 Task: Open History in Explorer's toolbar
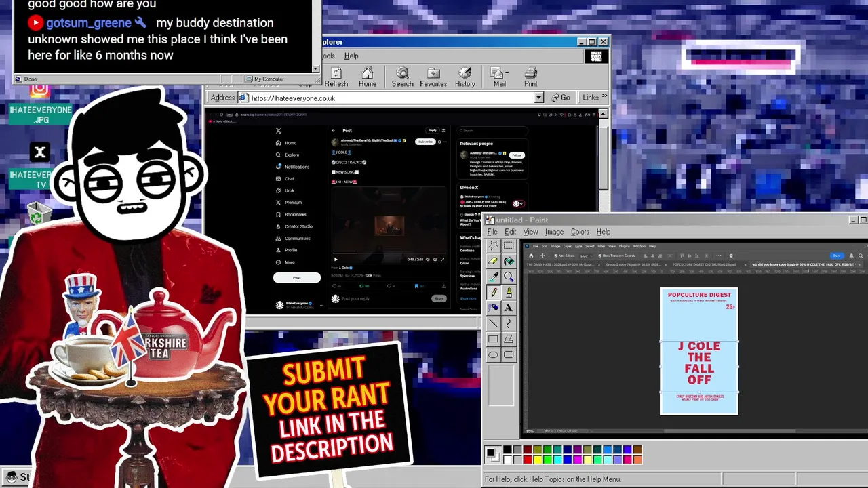(x=465, y=77)
